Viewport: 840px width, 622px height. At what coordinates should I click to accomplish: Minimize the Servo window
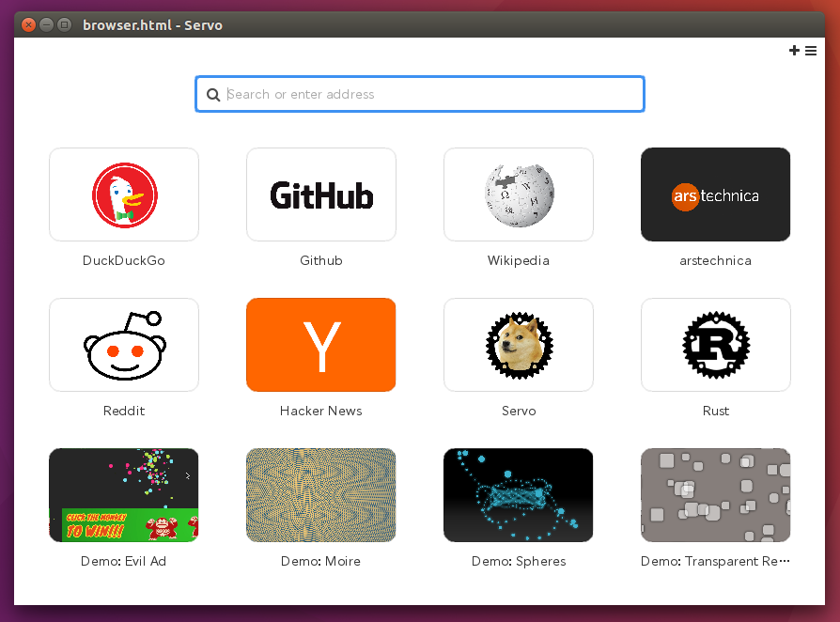click(47, 24)
